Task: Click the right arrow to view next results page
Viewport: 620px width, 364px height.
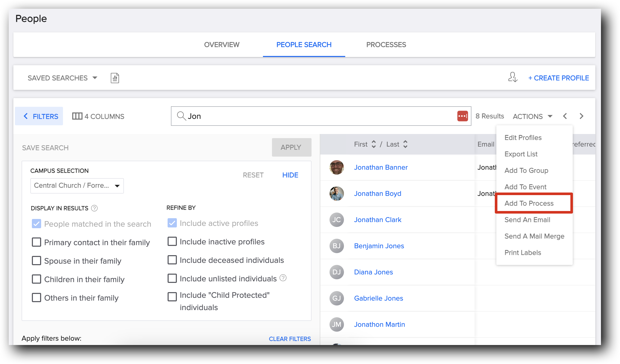Action: [582, 116]
